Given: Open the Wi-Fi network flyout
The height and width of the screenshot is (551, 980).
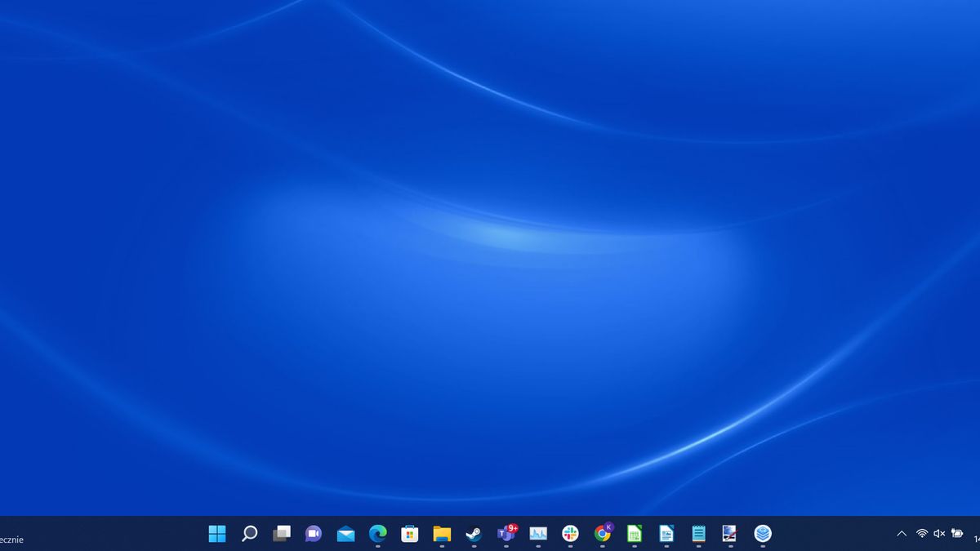Looking at the screenshot, I should (922, 534).
